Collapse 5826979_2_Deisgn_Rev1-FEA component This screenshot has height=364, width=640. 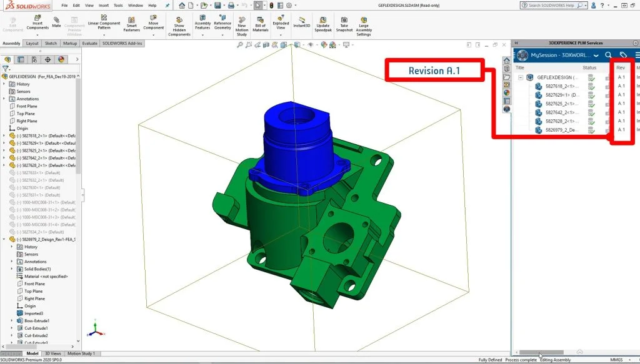point(4,239)
